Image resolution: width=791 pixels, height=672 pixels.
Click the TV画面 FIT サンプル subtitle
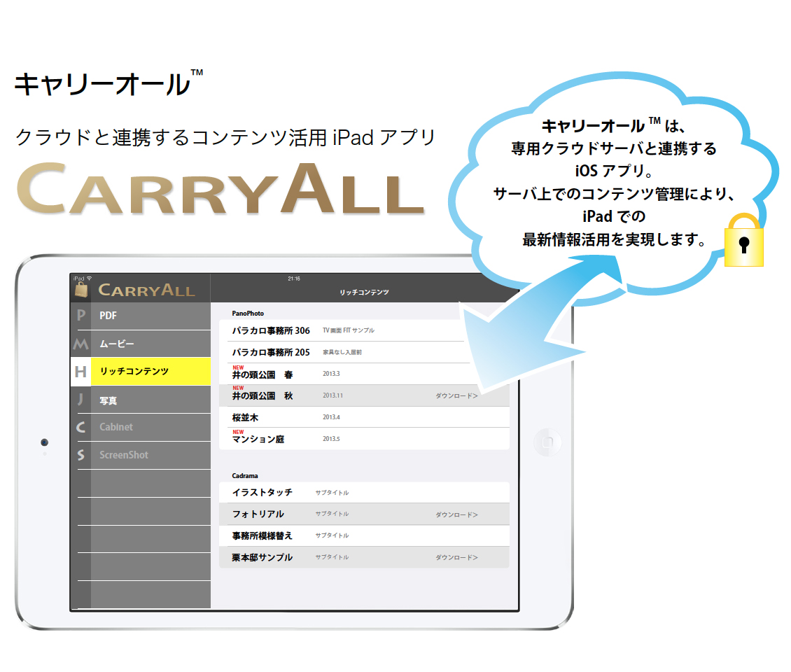click(349, 330)
